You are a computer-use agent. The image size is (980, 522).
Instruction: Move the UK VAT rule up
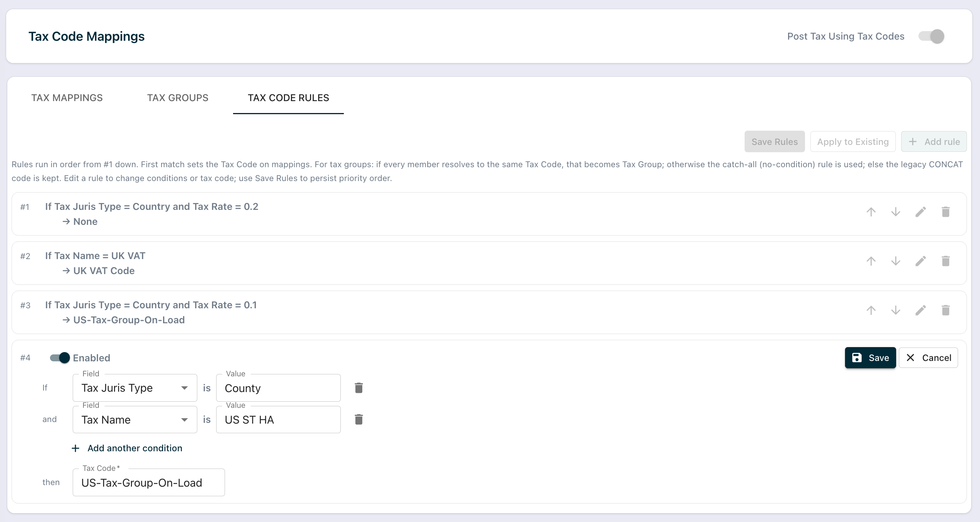tap(871, 261)
